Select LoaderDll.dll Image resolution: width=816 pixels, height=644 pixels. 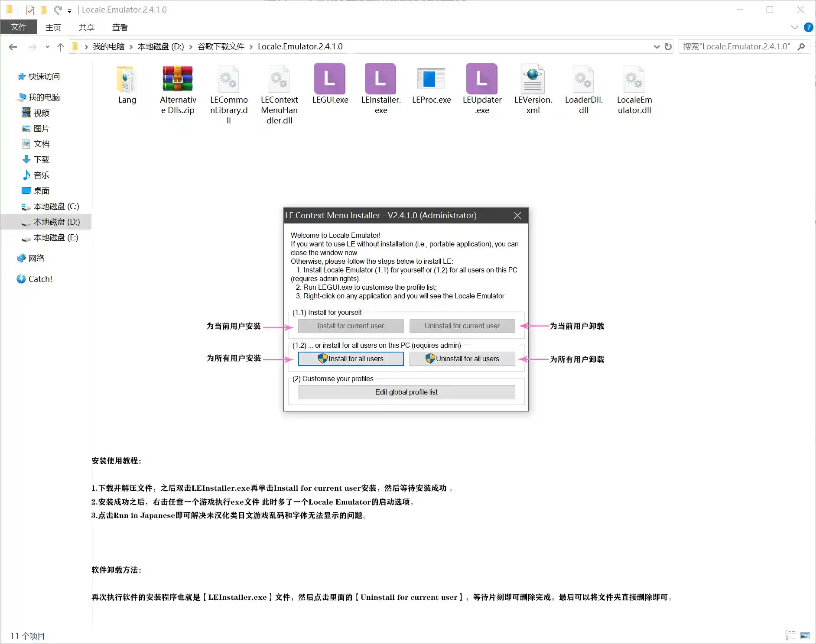pyautogui.click(x=583, y=79)
